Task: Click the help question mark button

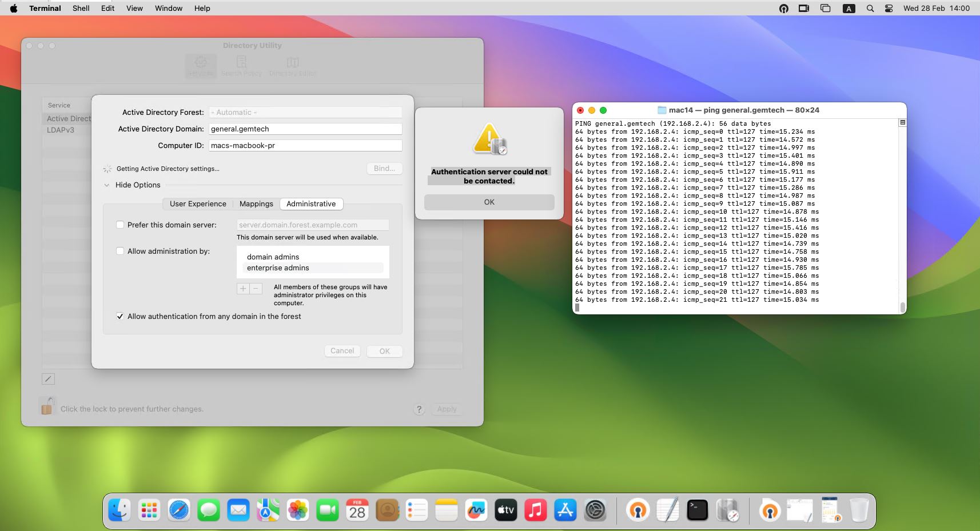Action: pyautogui.click(x=419, y=409)
